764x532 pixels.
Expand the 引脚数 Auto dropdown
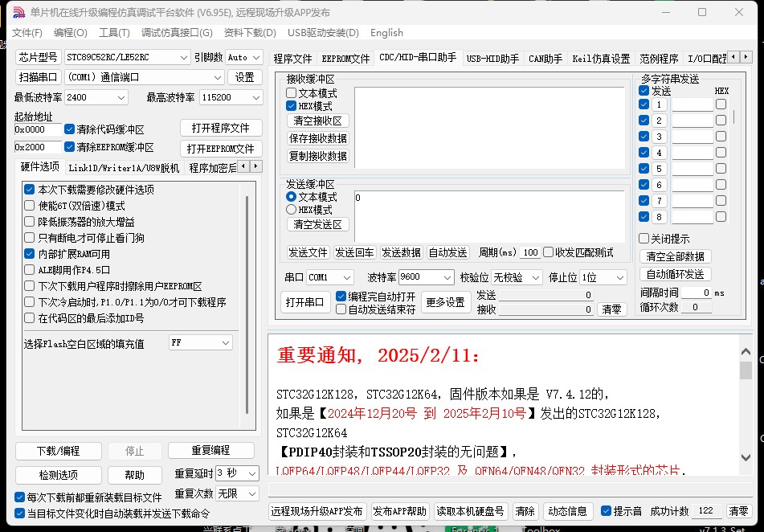click(x=244, y=57)
